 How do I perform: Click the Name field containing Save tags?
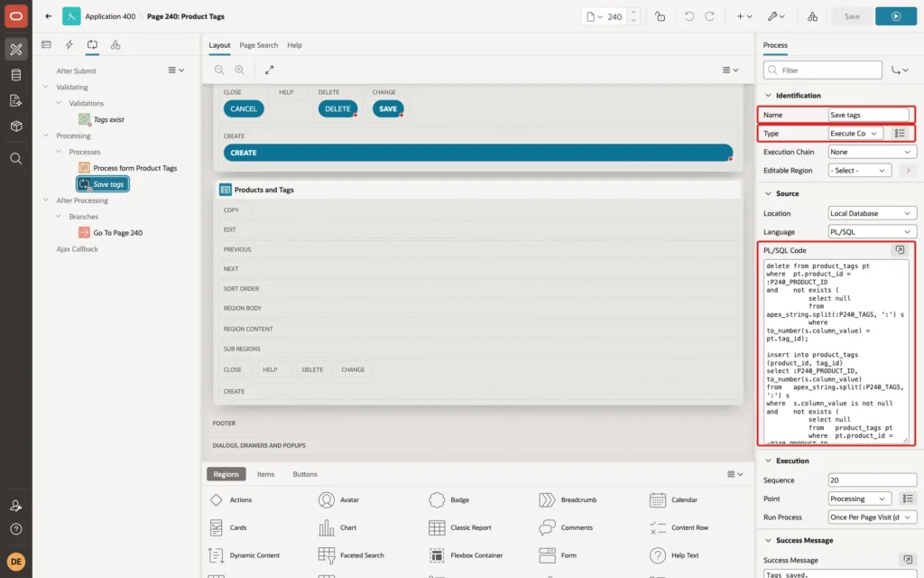[x=869, y=115]
